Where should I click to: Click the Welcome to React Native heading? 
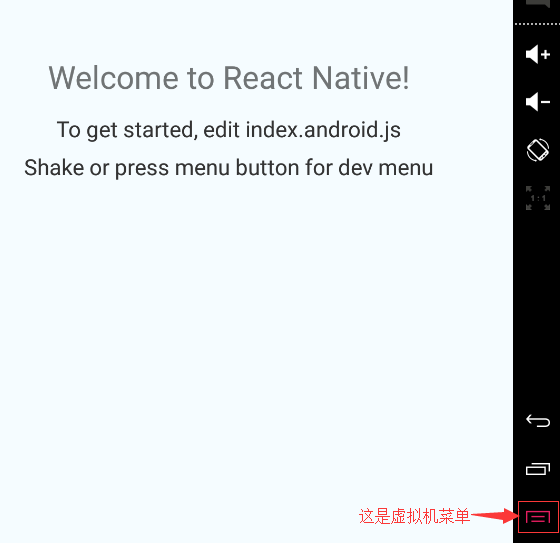coord(229,78)
